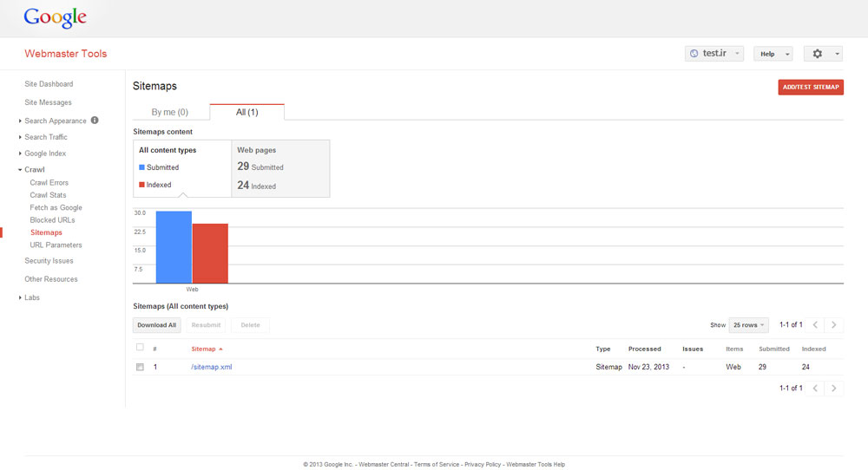This screenshot has width=868, height=470.
Task: Open the Help dropdown
Action: point(773,54)
